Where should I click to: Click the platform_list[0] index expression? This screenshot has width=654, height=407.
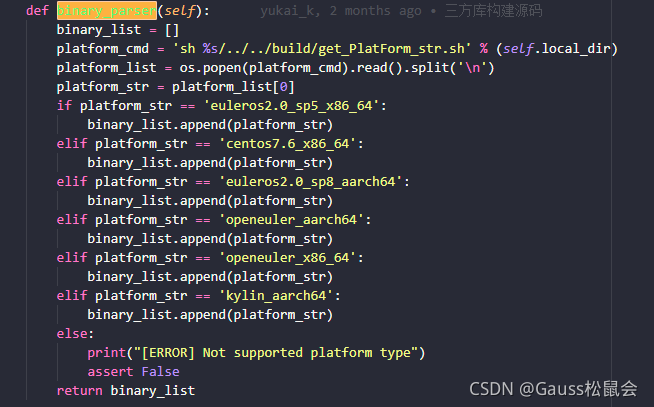(234, 87)
